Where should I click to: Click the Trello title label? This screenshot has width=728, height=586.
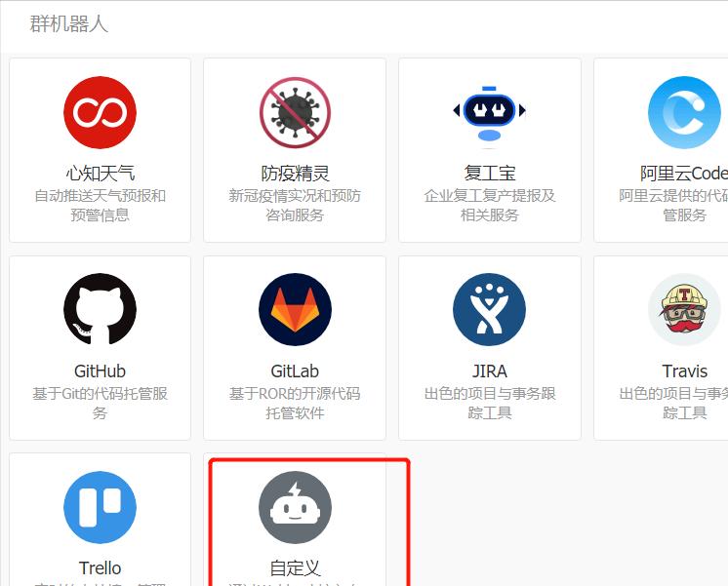tap(100, 567)
